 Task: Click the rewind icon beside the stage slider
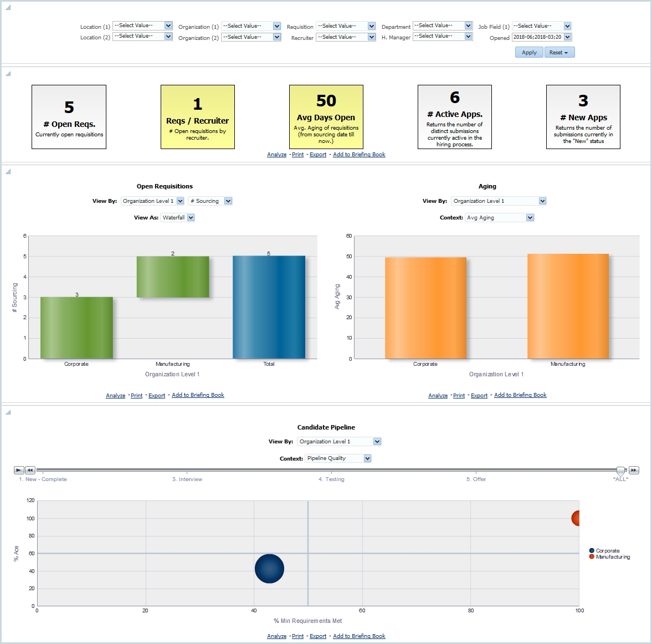tap(29, 469)
